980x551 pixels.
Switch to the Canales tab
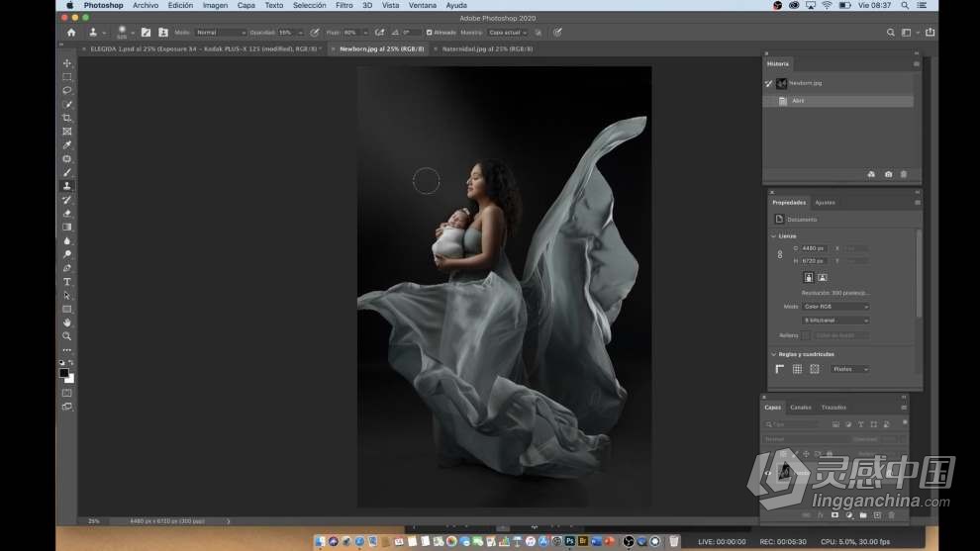[x=801, y=408]
